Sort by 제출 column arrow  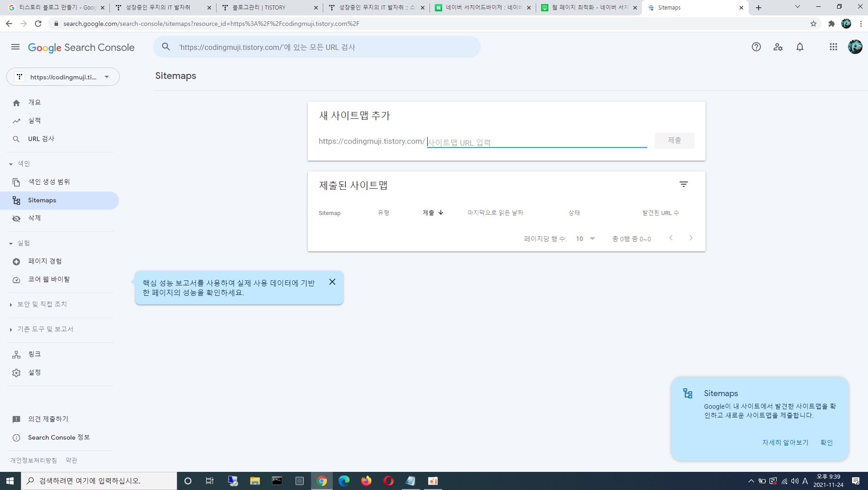(440, 212)
